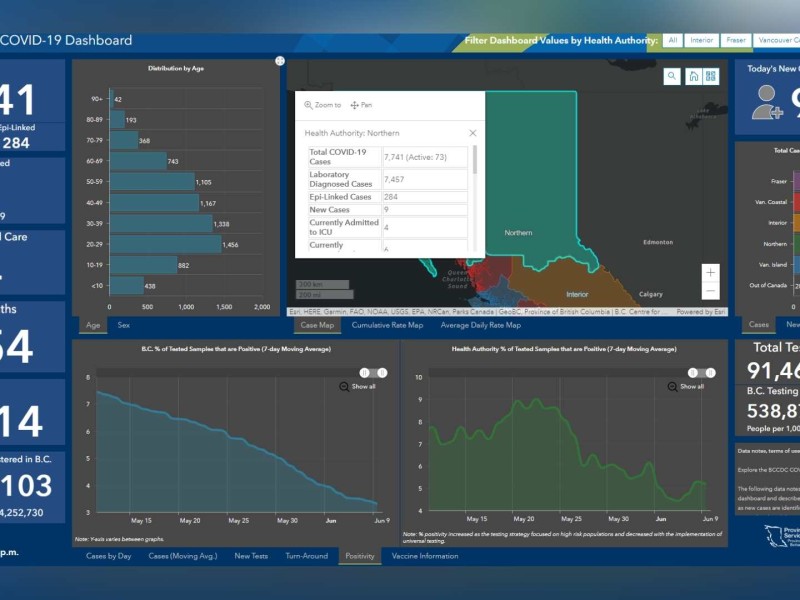Close the Health Authority Northern popup
This screenshot has height=600, width=800.
pos(473,133)
